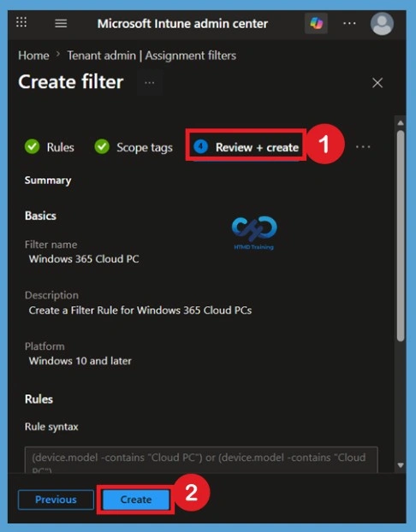This screenshot has height=532, width=416.
Task: Open ellipsis next to Create filter title
Action: [x=150, y=82]
